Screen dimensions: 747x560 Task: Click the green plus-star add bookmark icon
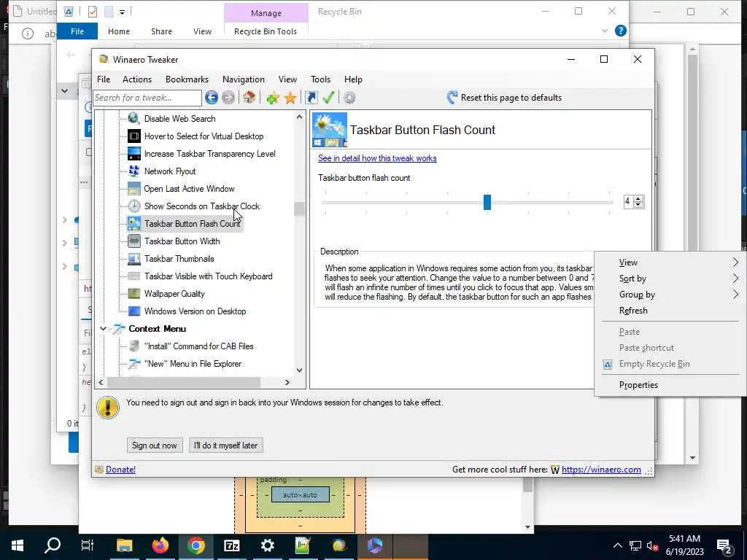273,98
